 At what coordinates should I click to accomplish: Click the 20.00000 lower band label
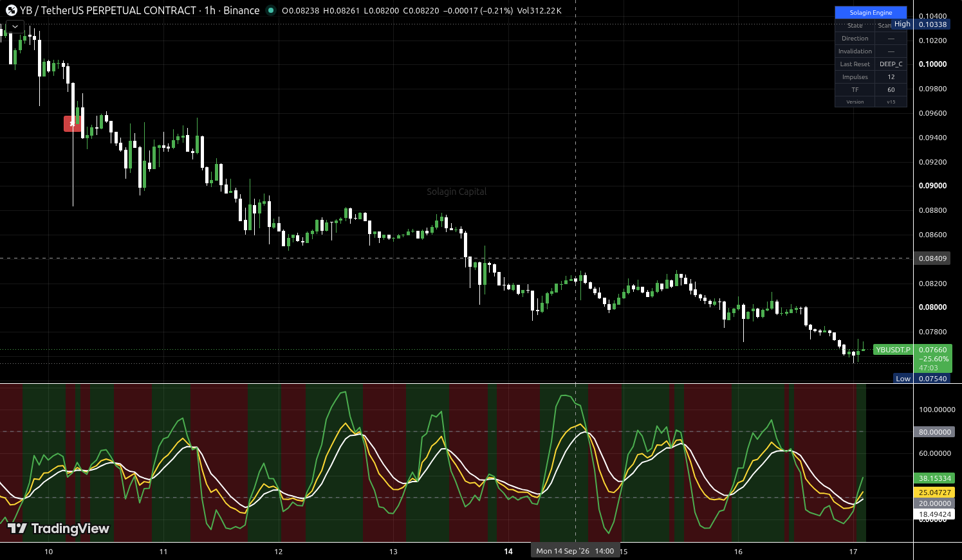934,503
